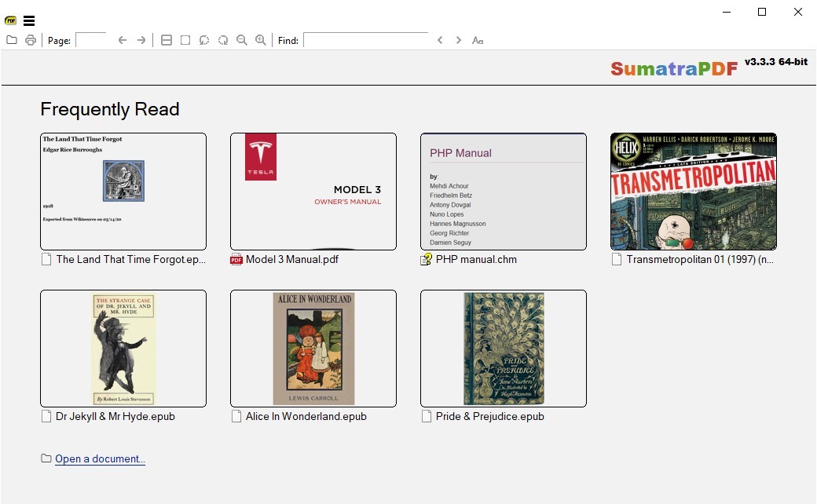Open a file using the folder icon

coord(11,39)
